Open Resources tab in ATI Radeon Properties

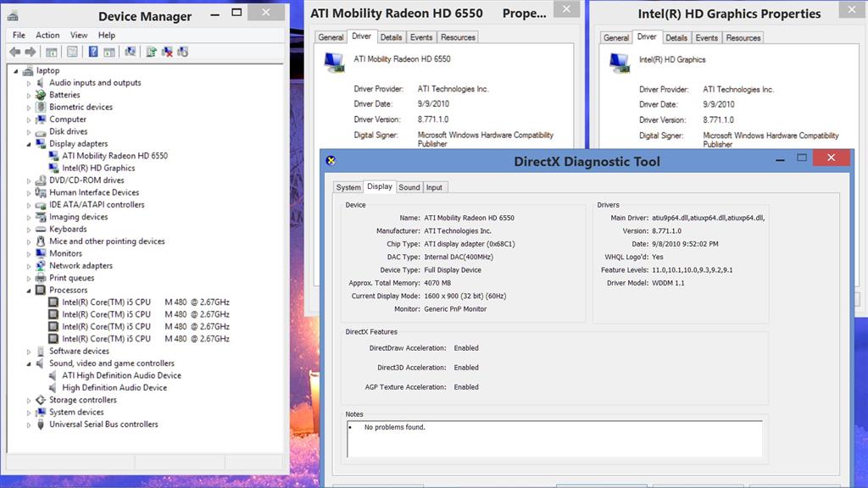[x=458, y=37]
